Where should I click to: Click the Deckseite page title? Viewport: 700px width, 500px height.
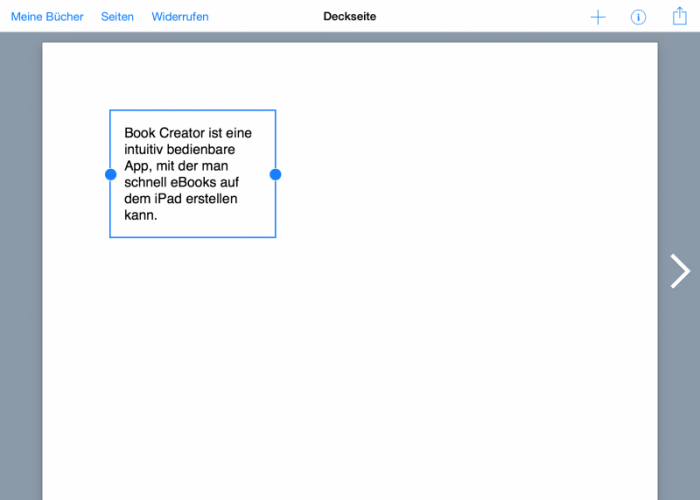(350, 17)
